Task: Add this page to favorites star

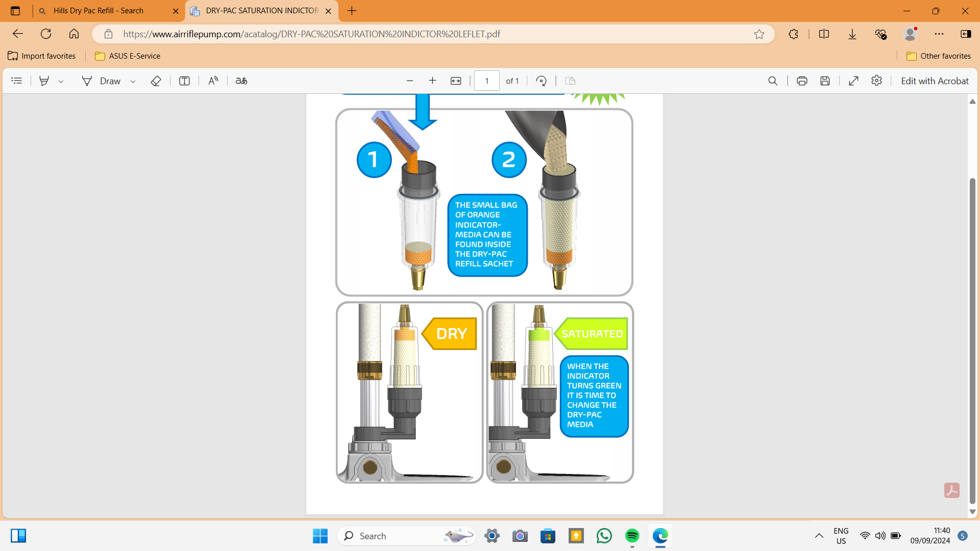Action: pos(759,34)
